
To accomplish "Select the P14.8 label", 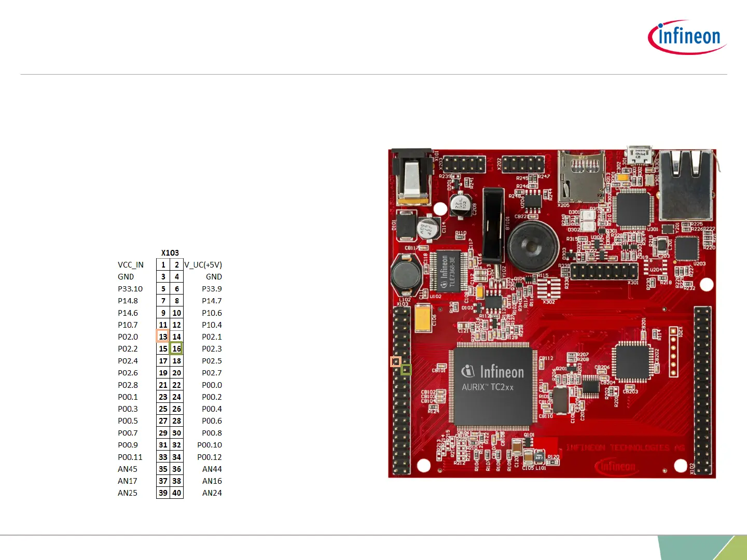I will coord(128,301).
